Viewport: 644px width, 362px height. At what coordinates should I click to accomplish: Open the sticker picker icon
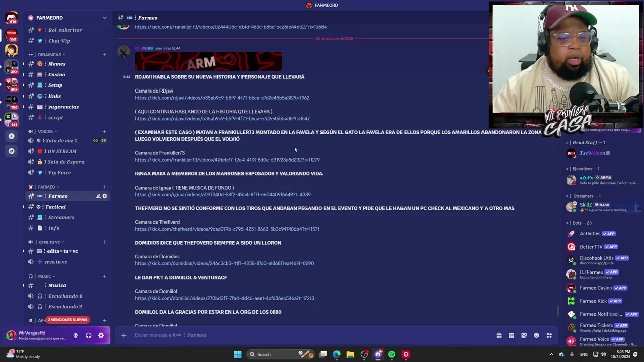524,335
